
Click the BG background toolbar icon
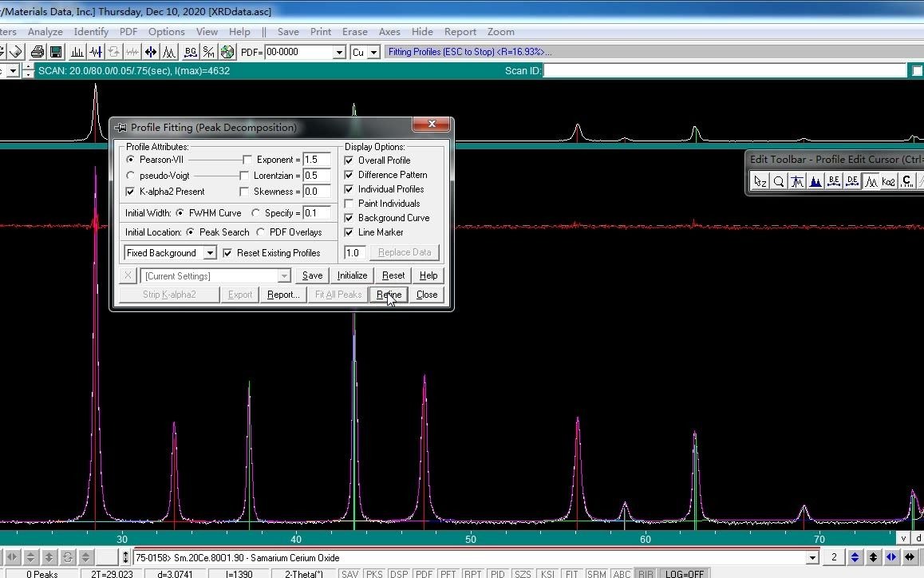click(190, 52)
